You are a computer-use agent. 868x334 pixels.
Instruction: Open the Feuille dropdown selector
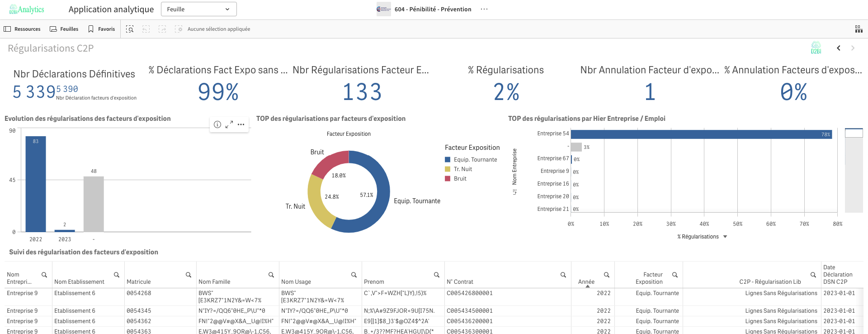tap(198, 9)
